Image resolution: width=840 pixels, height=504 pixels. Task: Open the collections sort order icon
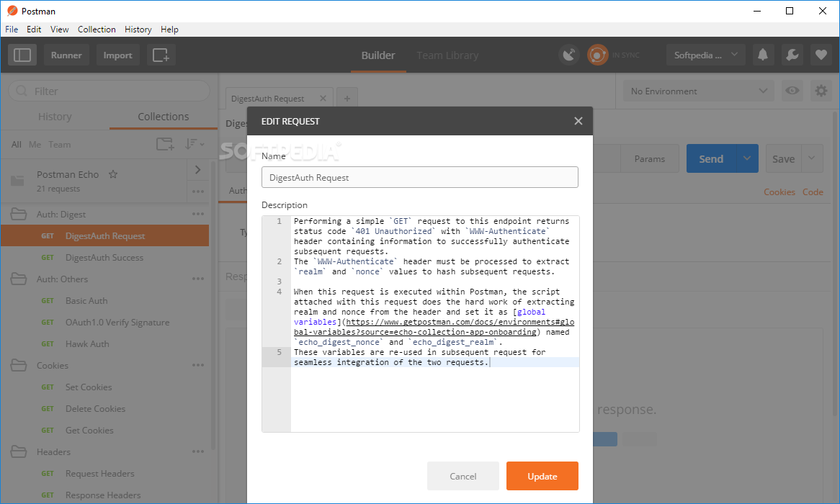[195, 144]
